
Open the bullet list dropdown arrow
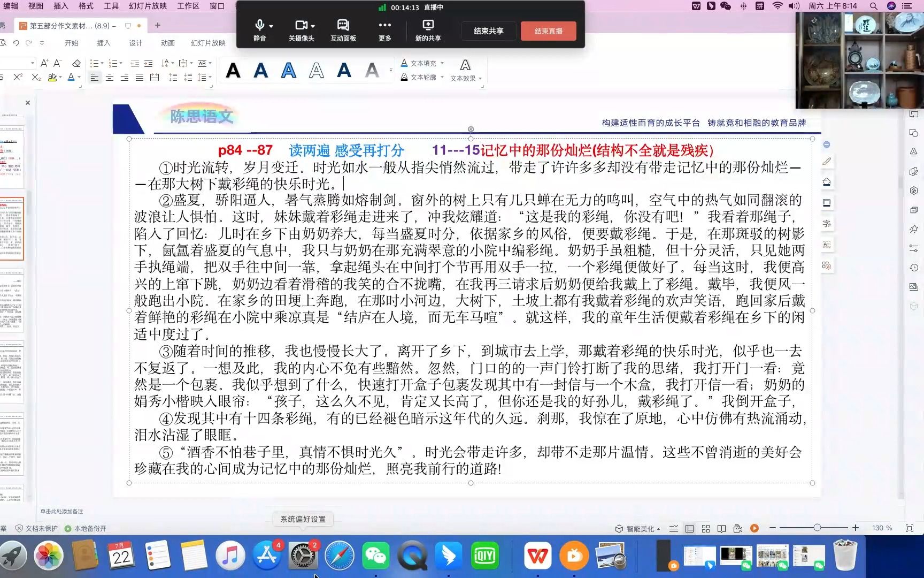pyautogui.click(x=102, y=63)
